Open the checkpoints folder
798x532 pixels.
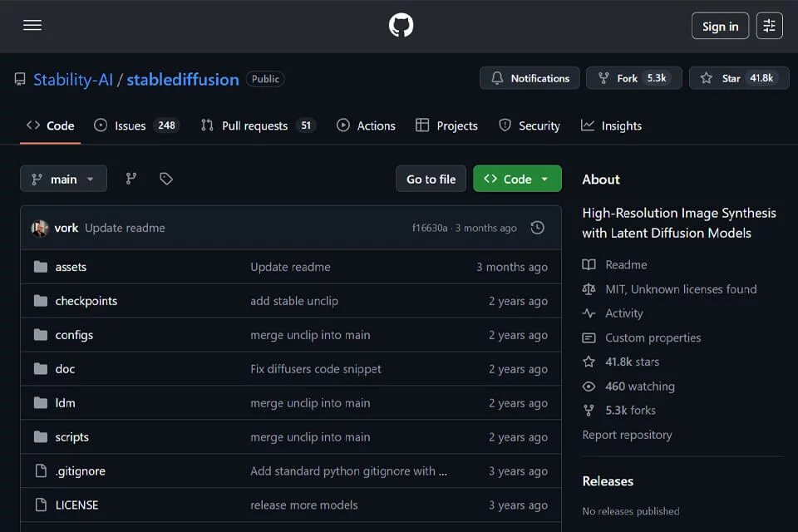86,301
